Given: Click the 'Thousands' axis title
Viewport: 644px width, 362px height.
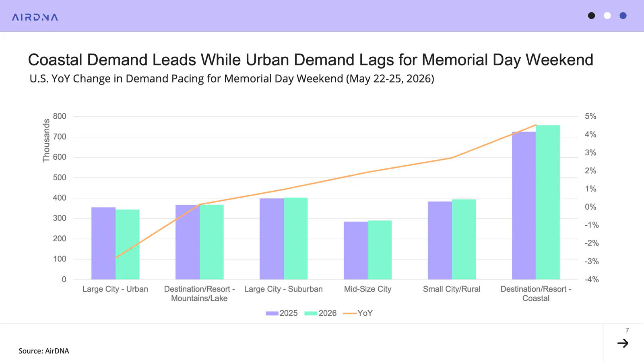Looking at the screenshot, I should point(46,140).
